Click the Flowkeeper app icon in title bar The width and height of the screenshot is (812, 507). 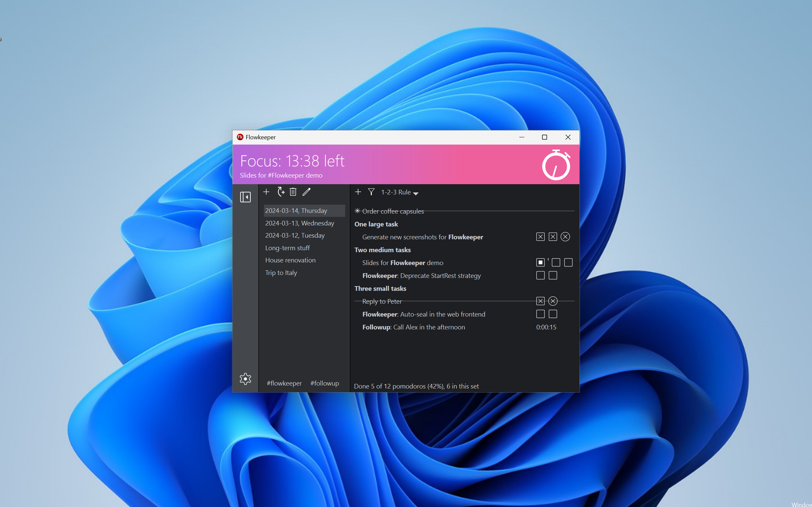click(x=240, y=137)
